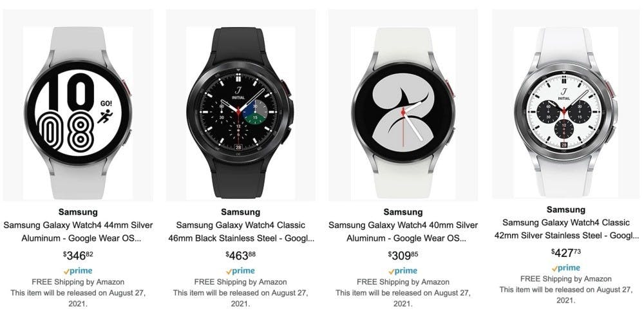Click the prime badge under $309.85
The width and height of the screenshot is (644, 311).
pyautogui.click(x=403, y=270)
